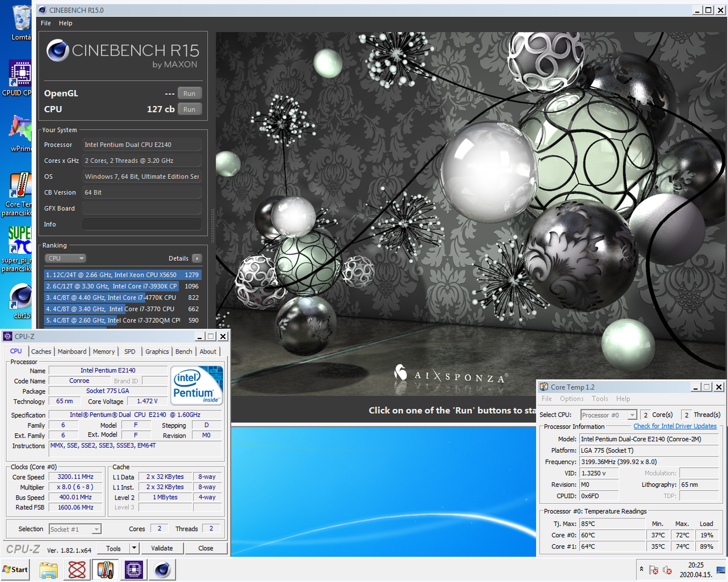
Task: Click the Core #1 temperature 64°C
Action: [612, 546]
